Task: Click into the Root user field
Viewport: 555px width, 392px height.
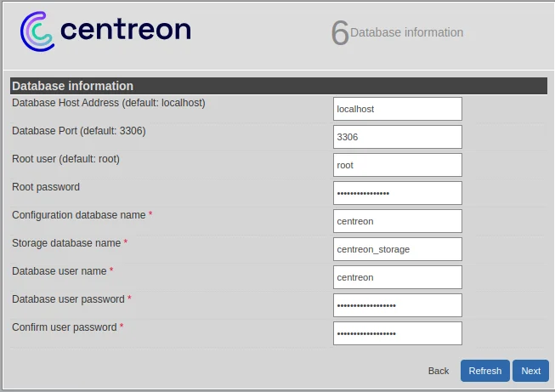Action: 398,165
